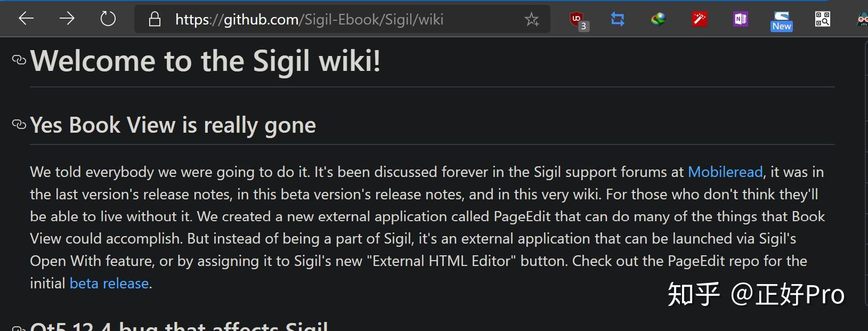Click the OneNote Web Clipper icon
Viewport: 868px width, 331px height.
pyautogui.click(x=740, y=19)
